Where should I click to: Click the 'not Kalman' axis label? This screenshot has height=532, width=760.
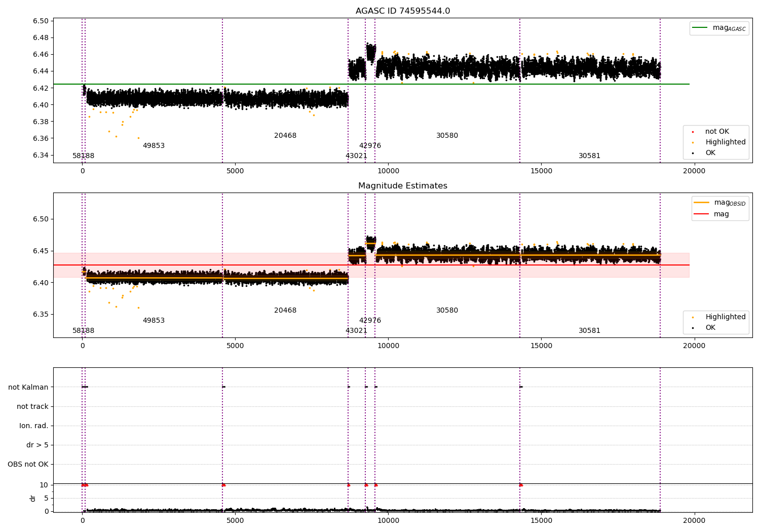pyautogui.click(x=28, y=387)
